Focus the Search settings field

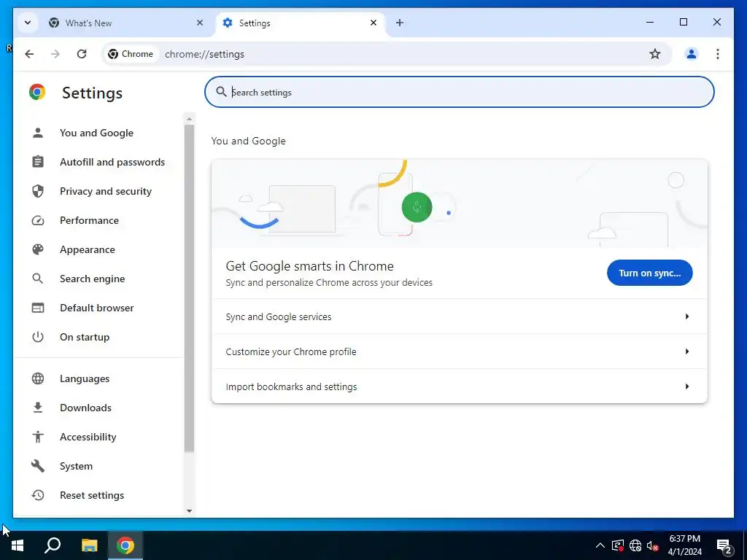460,92
